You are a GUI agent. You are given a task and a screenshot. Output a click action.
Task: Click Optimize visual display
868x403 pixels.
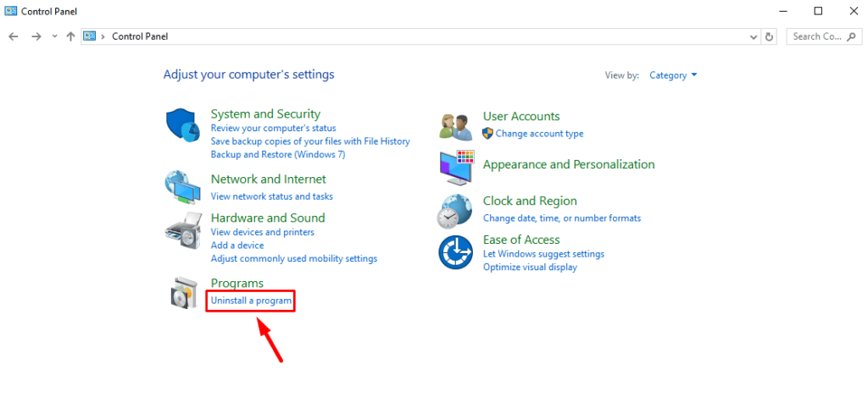[531, 268]
